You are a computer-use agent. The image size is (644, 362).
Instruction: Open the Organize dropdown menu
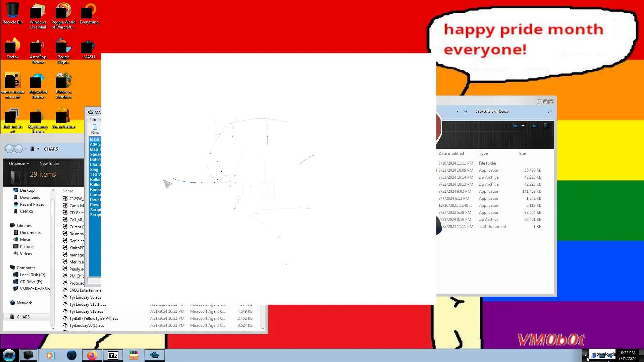pyautogui.click(x=19, y=164)
